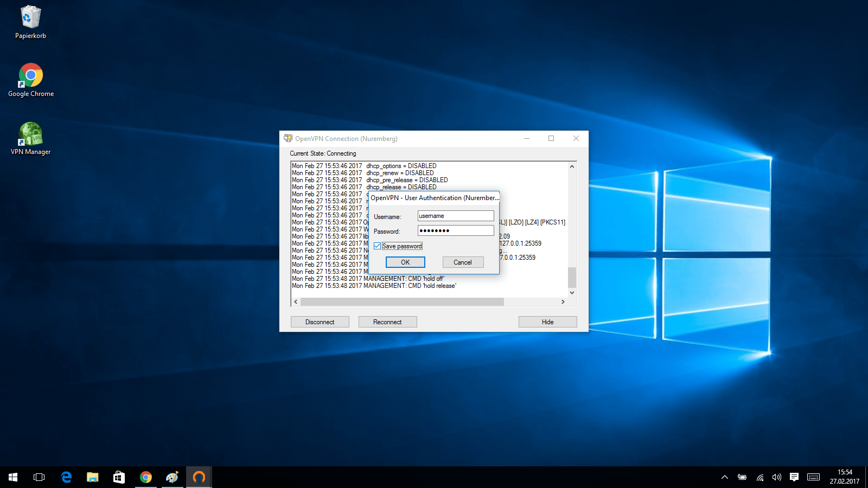The image size is (868, 488).
Task: Hide the OpenVPN connection window
Action: 548,322
